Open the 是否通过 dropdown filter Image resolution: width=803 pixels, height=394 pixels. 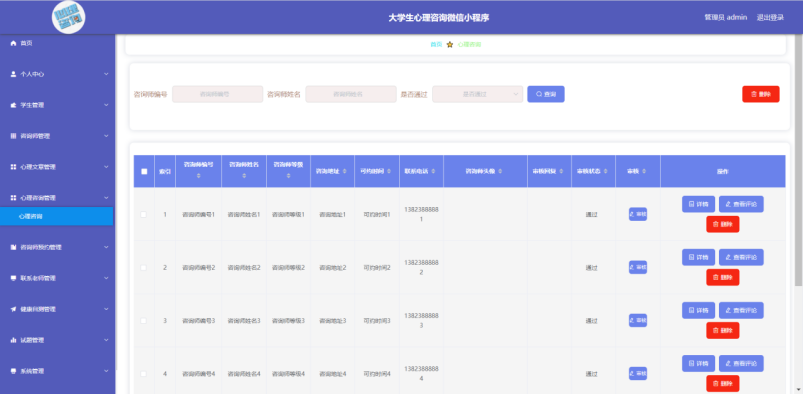(x=477, y=94)
